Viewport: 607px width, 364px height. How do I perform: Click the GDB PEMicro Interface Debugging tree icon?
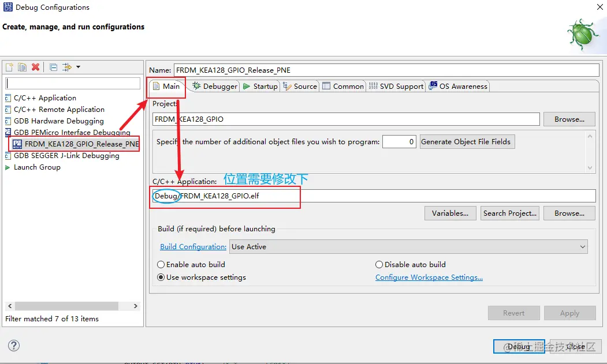8,133
